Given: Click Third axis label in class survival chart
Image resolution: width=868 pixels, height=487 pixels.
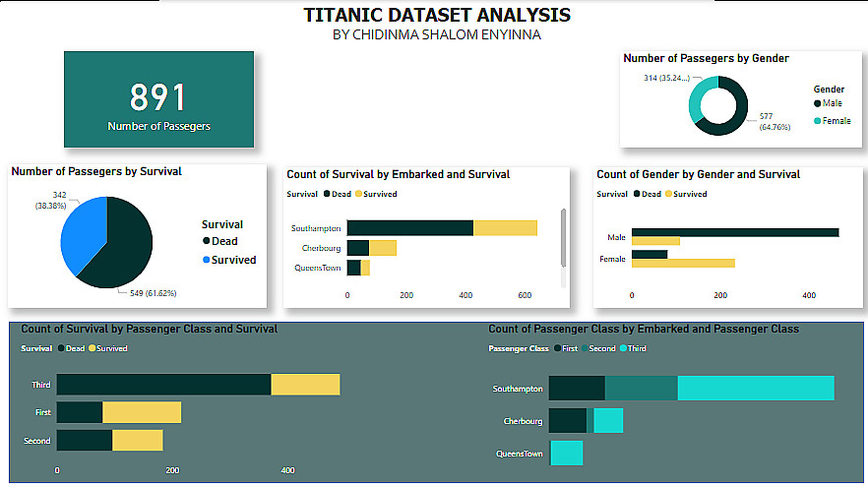Looking at the screenshot, I should coord(41,385).
